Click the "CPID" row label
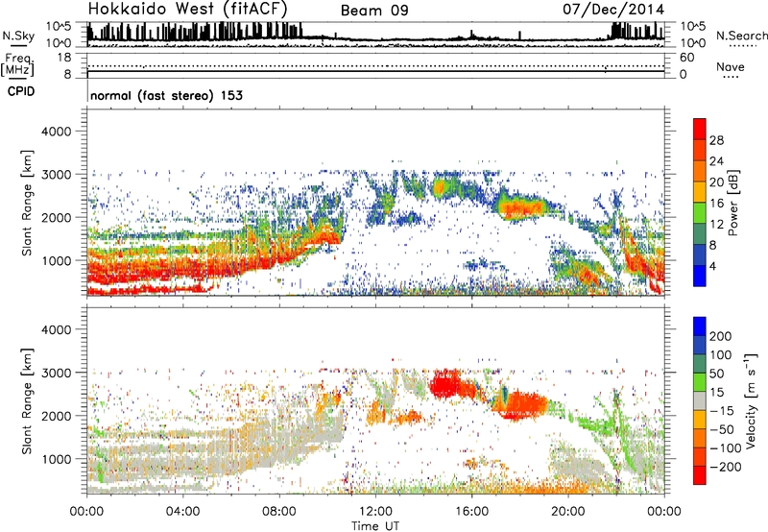The image size is (768, 532). coord(21,91)
